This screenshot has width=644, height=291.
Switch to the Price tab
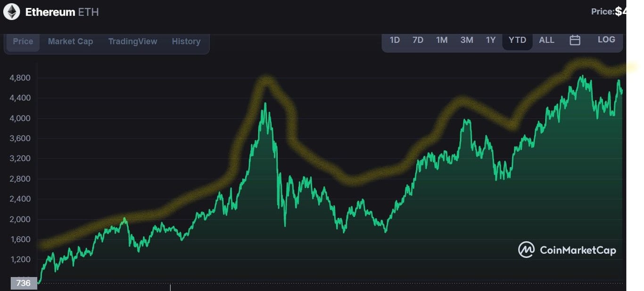[23, 42]
